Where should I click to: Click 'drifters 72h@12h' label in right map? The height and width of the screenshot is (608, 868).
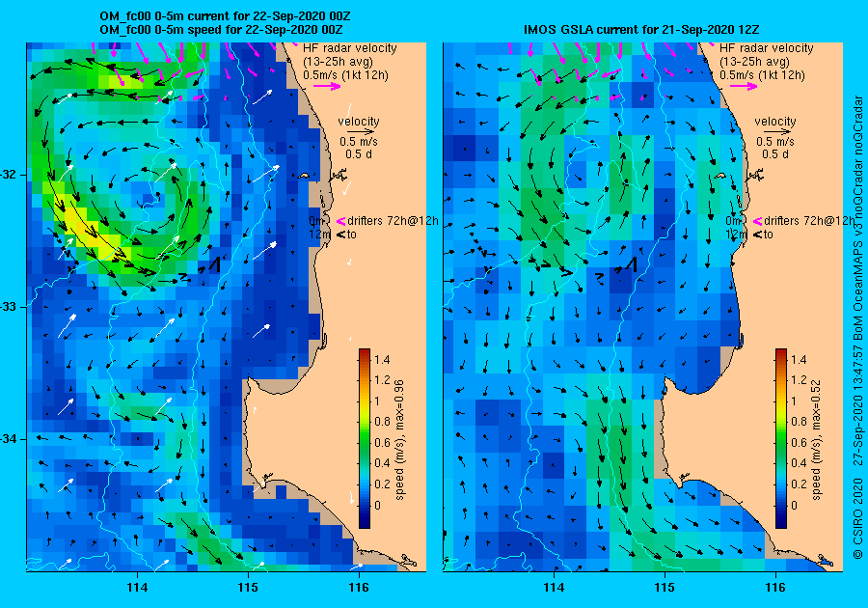[x=809, y=221]
